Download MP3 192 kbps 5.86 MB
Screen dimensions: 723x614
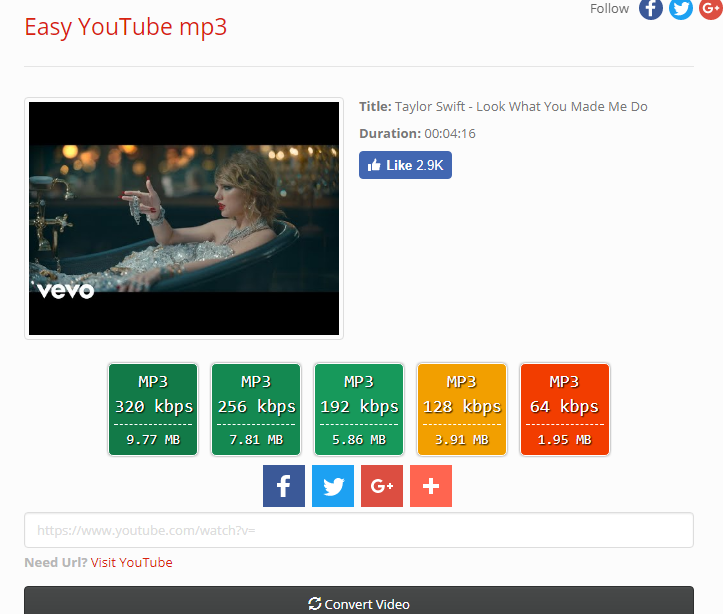[x=359, y=409]
